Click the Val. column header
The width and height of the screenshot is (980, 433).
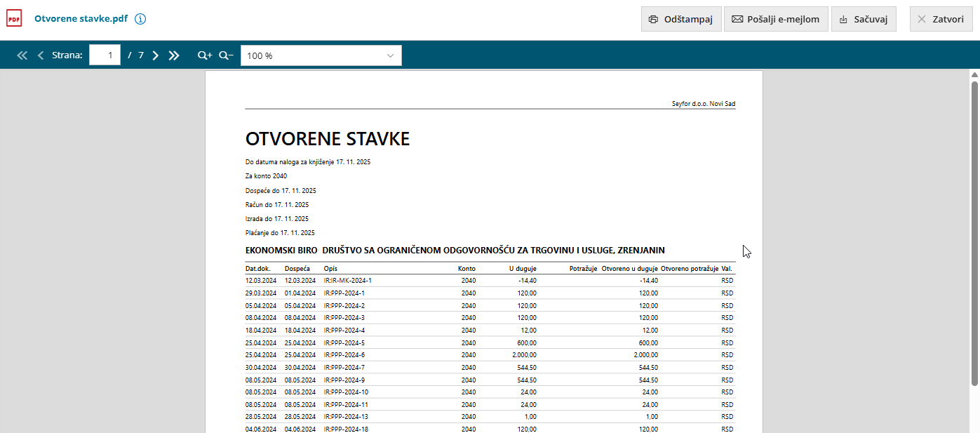click(727, 269)
